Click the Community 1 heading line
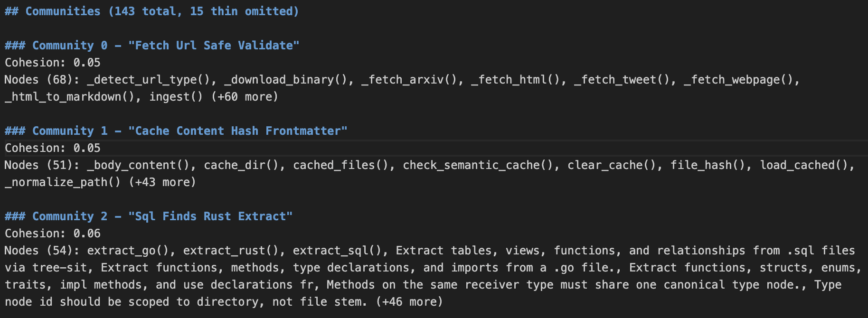The image size is (868, 318). pos(176,131)
